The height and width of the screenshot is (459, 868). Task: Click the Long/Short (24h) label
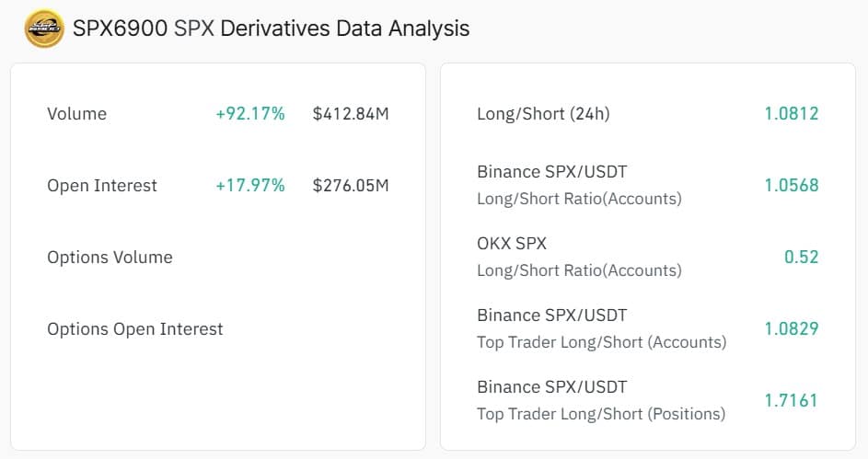(543, 114)
